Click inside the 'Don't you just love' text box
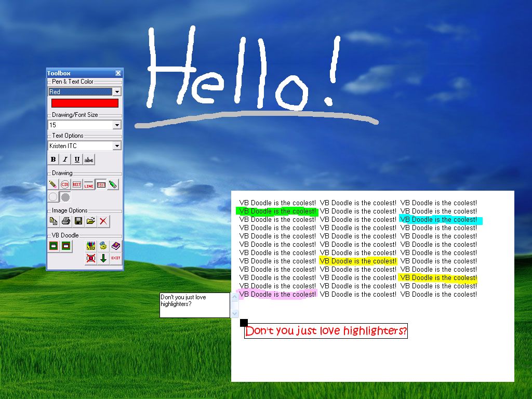532x399 pixels. [195, 305]
